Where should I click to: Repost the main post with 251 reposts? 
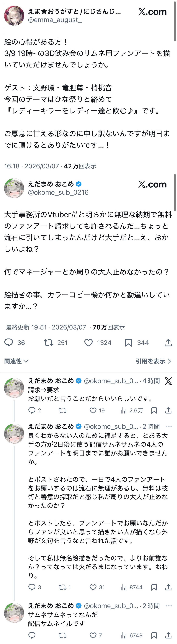coord(49,342)
